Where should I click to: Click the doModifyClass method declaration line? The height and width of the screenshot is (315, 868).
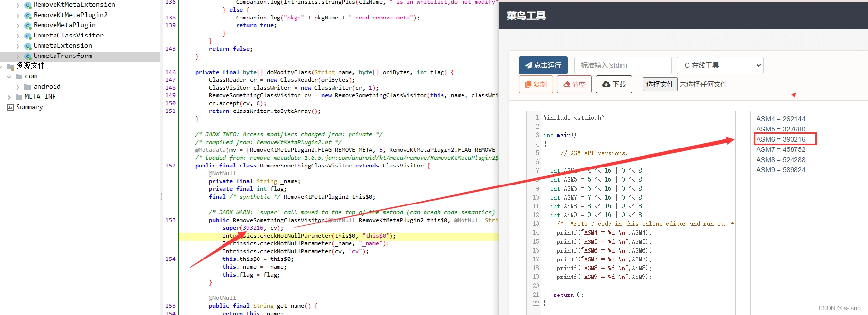[x=324, y=72]
